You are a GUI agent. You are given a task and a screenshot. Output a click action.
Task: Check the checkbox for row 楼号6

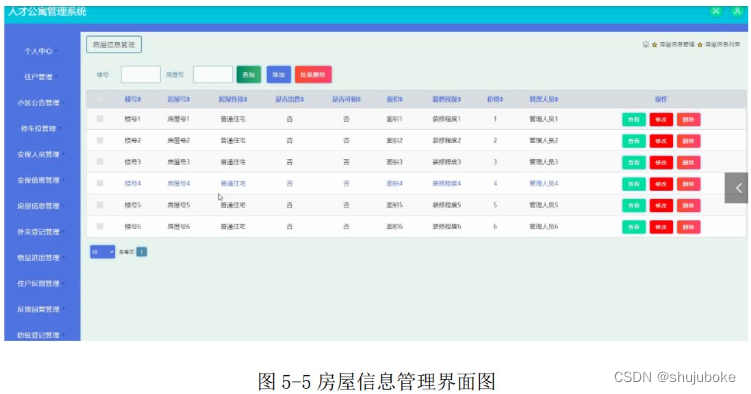(x=100, y=226)
